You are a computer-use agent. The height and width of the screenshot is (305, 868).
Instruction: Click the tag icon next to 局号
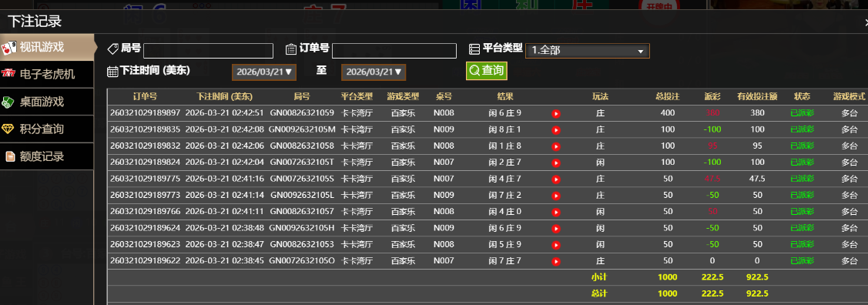[113, 49]
